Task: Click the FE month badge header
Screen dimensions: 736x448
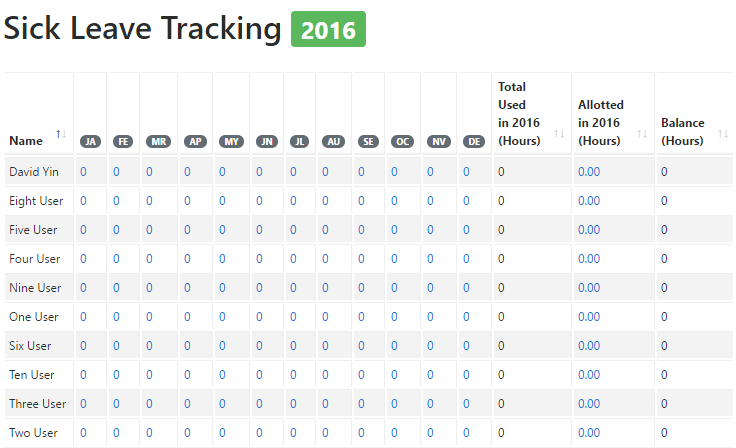Action: click(123, 142)
